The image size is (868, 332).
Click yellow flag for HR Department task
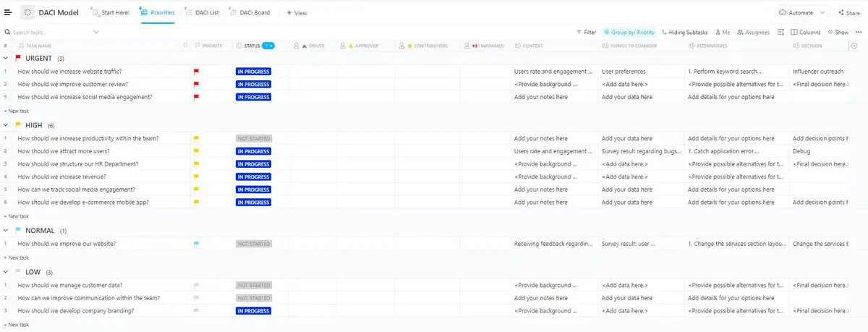click(x=196, y=164)
